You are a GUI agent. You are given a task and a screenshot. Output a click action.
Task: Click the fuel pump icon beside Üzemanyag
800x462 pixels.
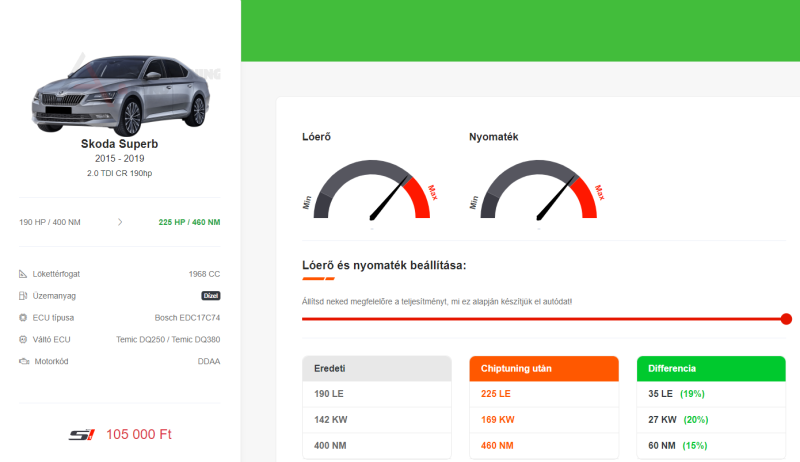coord(23,296)
